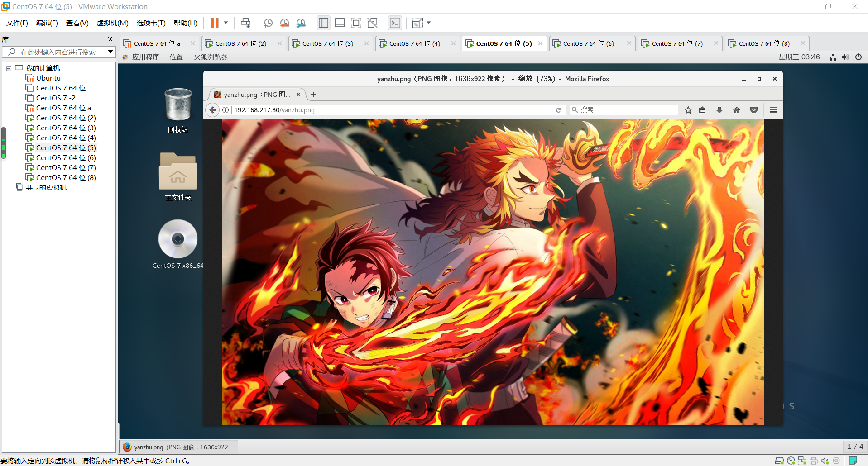Viewport: 868px width, 466px height.
Task: Open the 选项卡(T) menu
Action: coord(151,23)
